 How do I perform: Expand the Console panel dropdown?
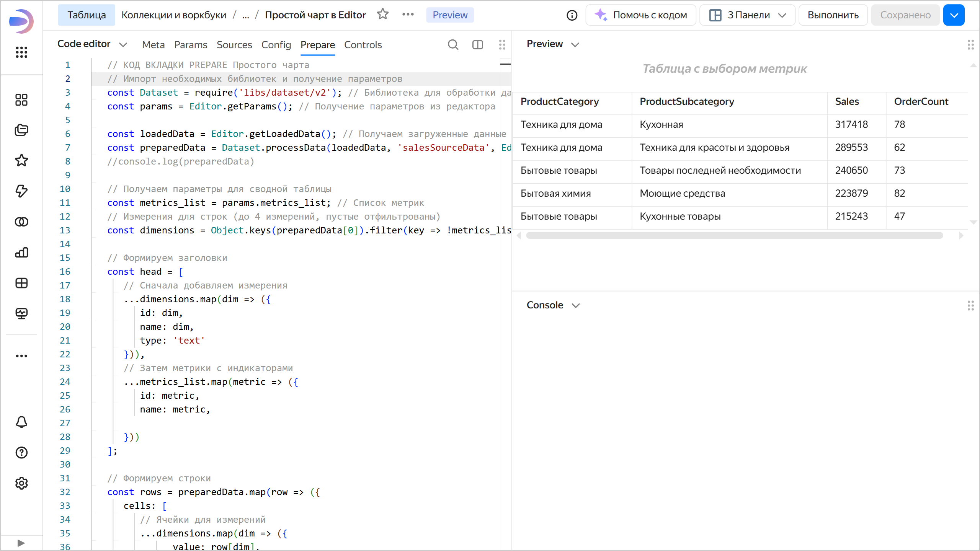(575, 305)
